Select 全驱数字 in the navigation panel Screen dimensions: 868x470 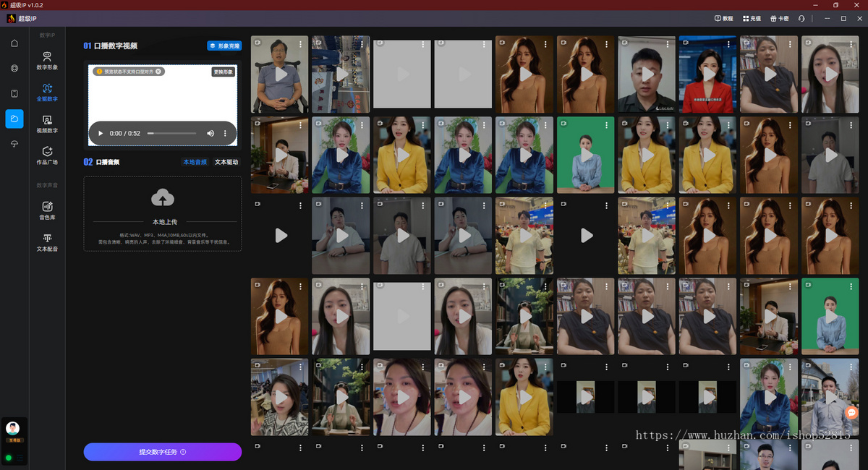click(x=47, y=92)
